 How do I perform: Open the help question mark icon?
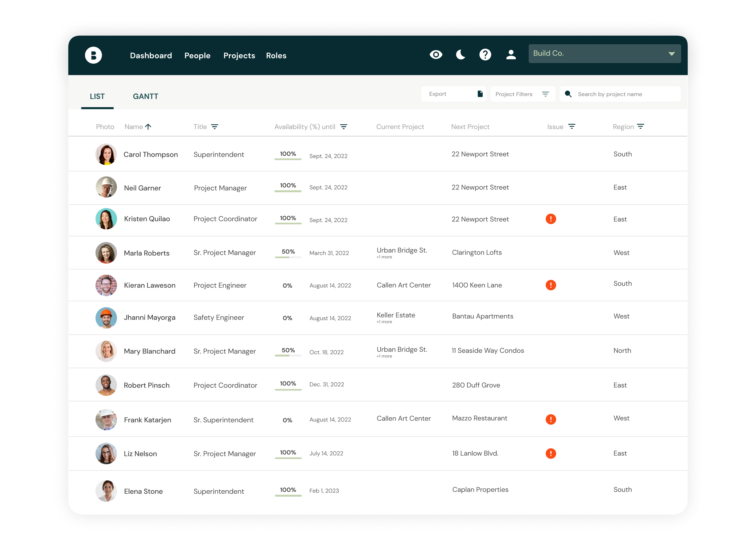click(485, 55)
